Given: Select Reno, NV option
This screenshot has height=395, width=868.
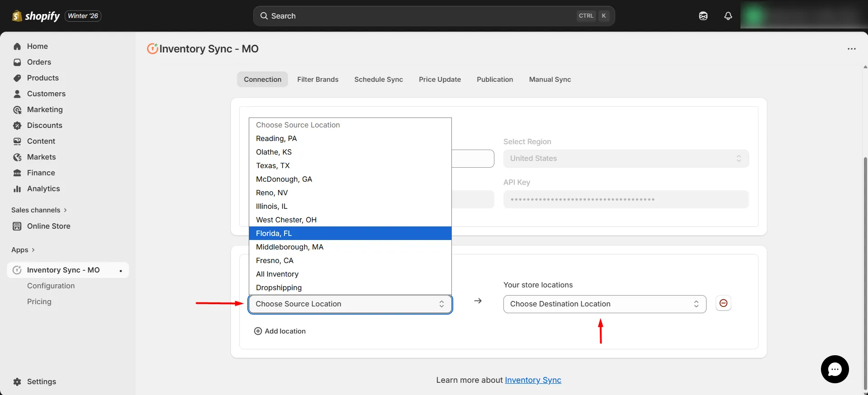Looking at the screenshot, I should coord(350,193).
